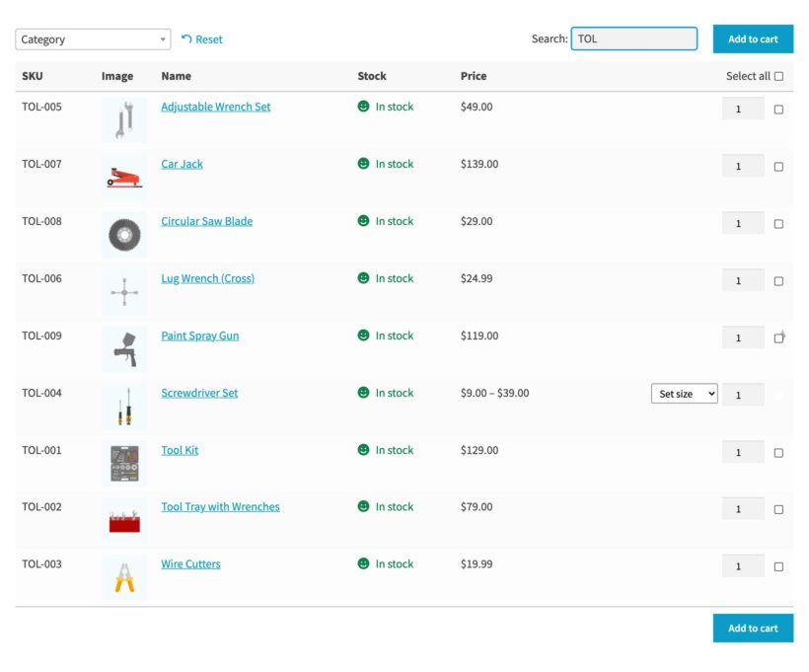Viewport: 809px width, 672px height.
Task: Open the Lug Wrench (Cross) product link
Action: (207, 278)
